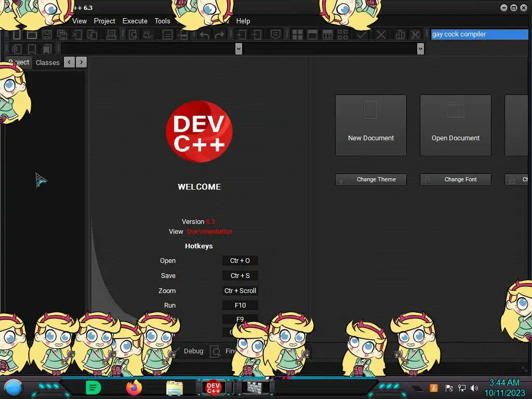Viewport: 532px width, 399px height.
Task: Open the Project menu
Action: coord(104,21)
